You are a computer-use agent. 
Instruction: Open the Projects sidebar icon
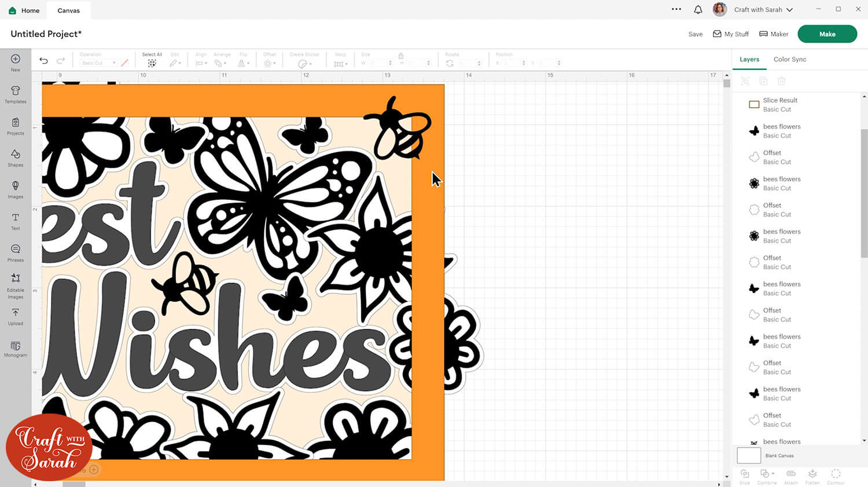click(16, 126)
